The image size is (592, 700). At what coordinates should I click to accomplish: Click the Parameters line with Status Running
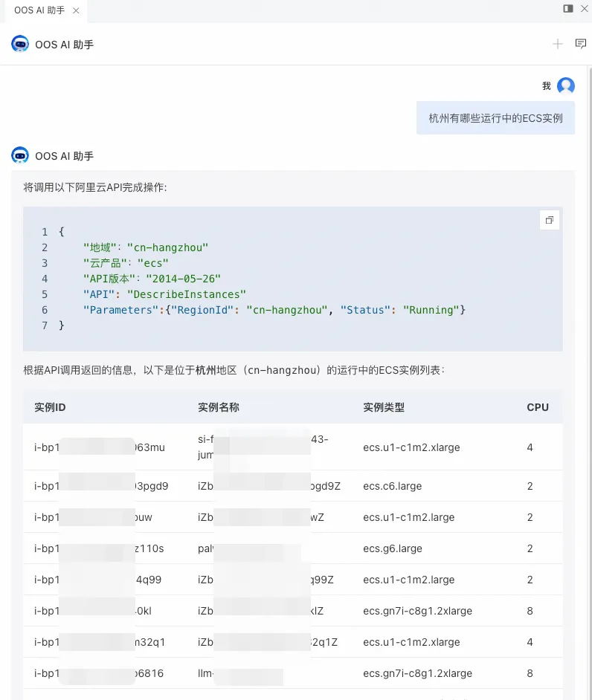pyautogui.click(x=274, y=310)
